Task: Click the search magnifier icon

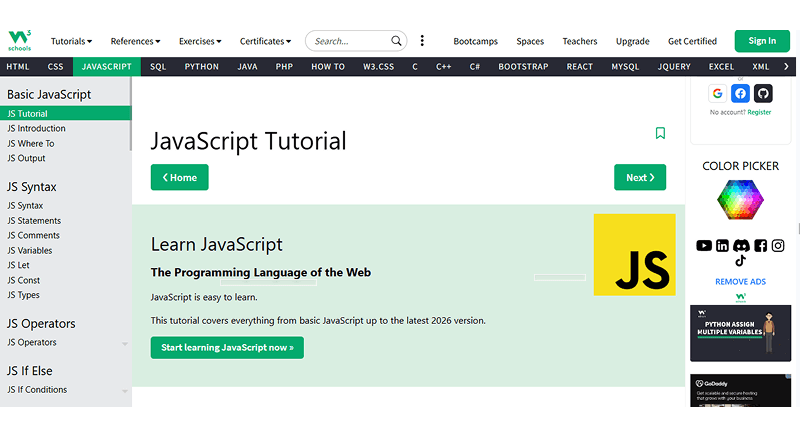Action: coord(397,41)
